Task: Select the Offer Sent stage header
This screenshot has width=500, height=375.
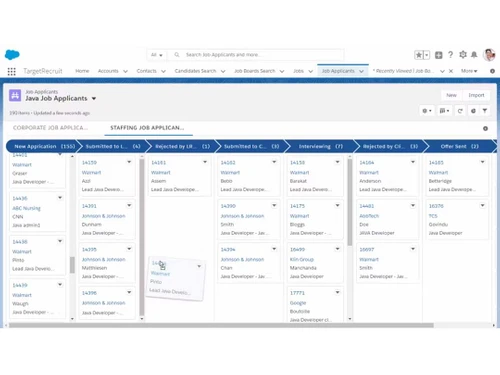Action: coord(459,146)
